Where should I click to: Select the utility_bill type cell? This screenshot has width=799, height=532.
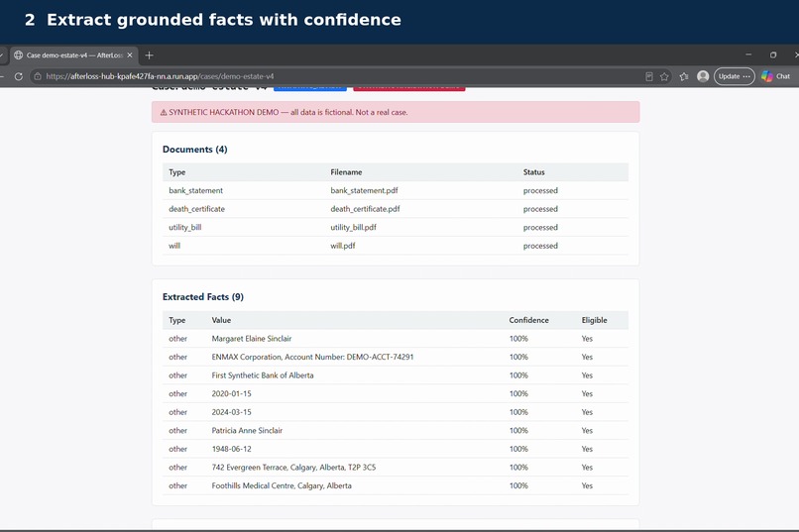pyautogui.click(x=185, y=227)
